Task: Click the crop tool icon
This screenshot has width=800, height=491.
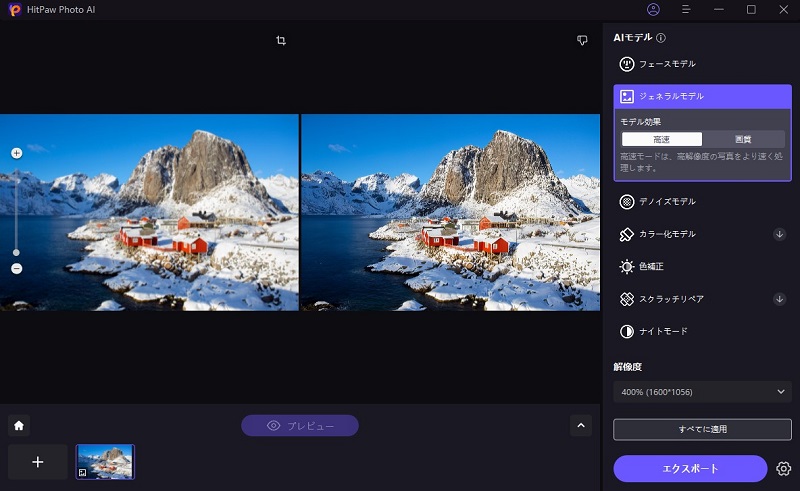Action: click(281, 41)
